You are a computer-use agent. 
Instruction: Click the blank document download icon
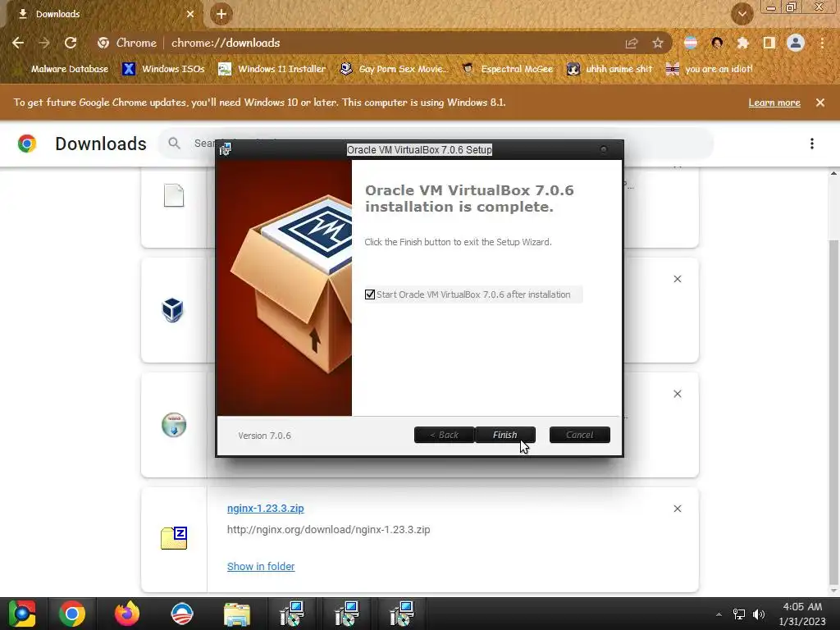[174, 195]
